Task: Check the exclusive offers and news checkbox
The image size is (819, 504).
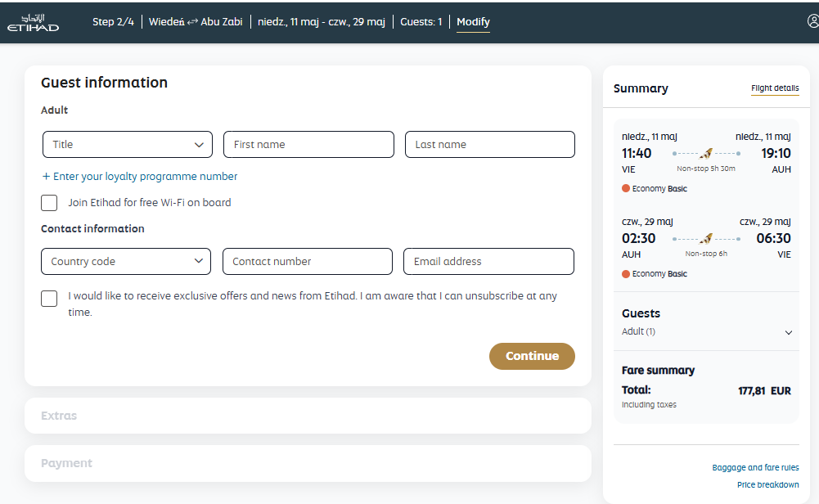Action: pyautogui.click(x=49, y=299)
